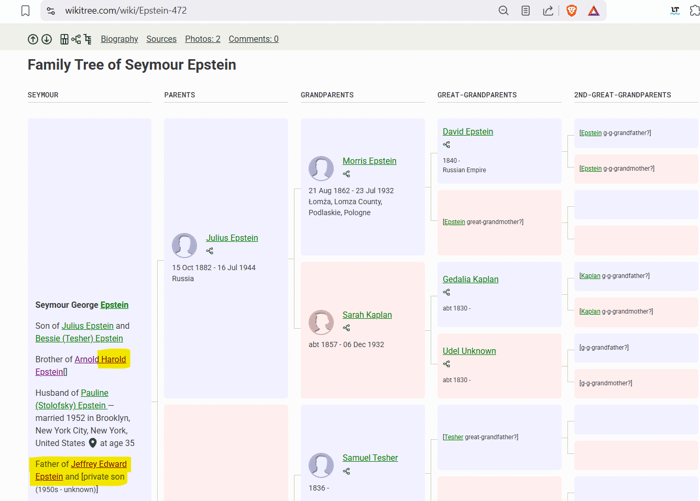The width and height of the screenshot is (700, 501).
Task: Click the browser share icon
Action: [548, 11]
